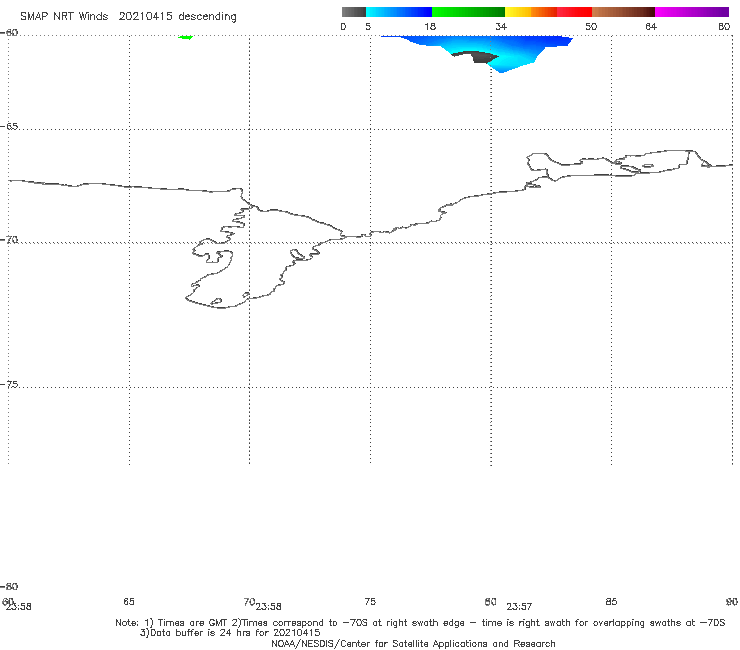The image size is (740, 650).
Task: Click the '23:58' time beside longitude 70
Action: (x=269, y=607)
